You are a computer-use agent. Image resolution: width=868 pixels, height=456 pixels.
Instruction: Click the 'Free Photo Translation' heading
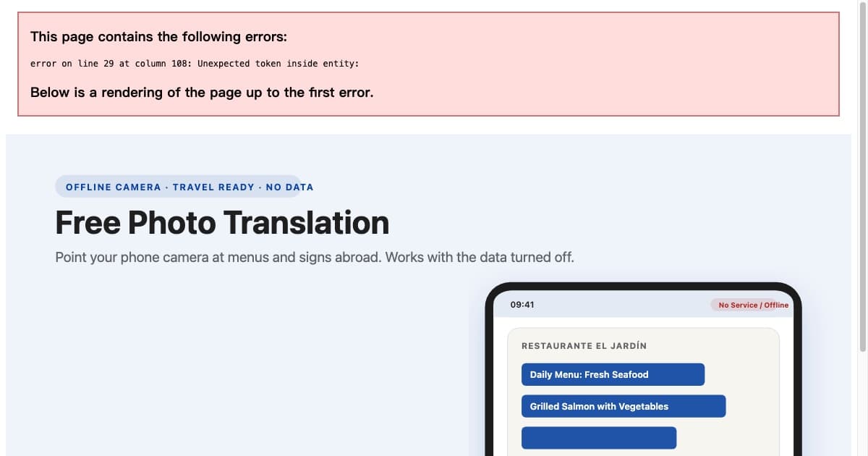tap(222, 222)
